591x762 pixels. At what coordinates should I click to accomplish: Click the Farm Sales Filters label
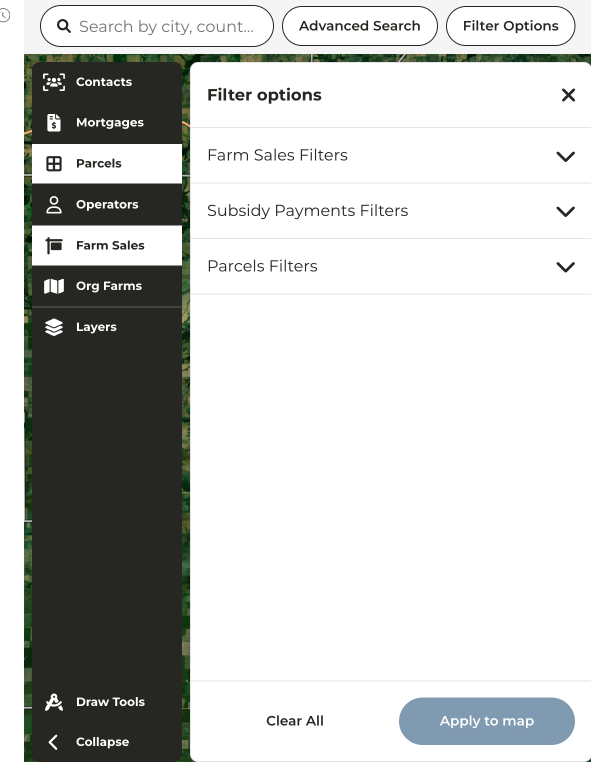point(278,155)
